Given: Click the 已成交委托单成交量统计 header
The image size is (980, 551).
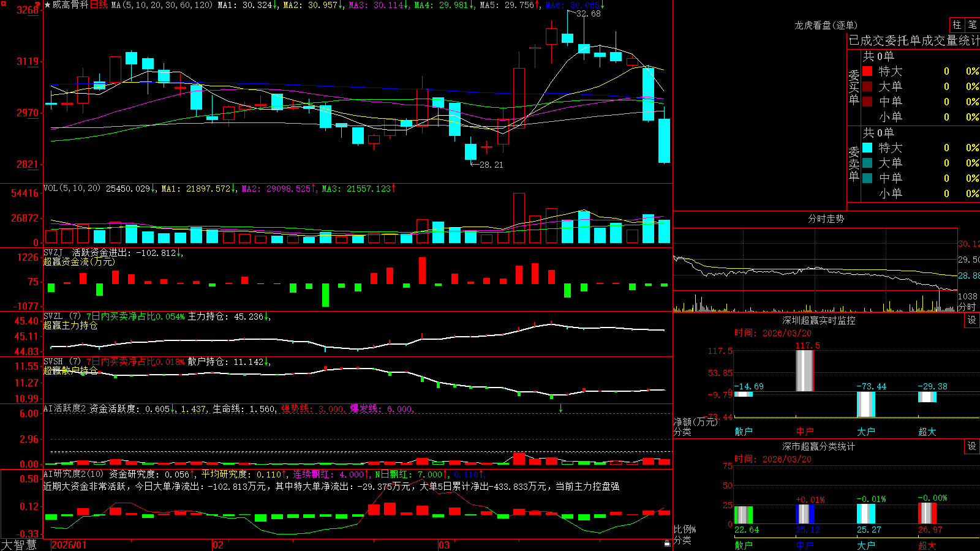Looking at the screenshot, I should 914,40.
